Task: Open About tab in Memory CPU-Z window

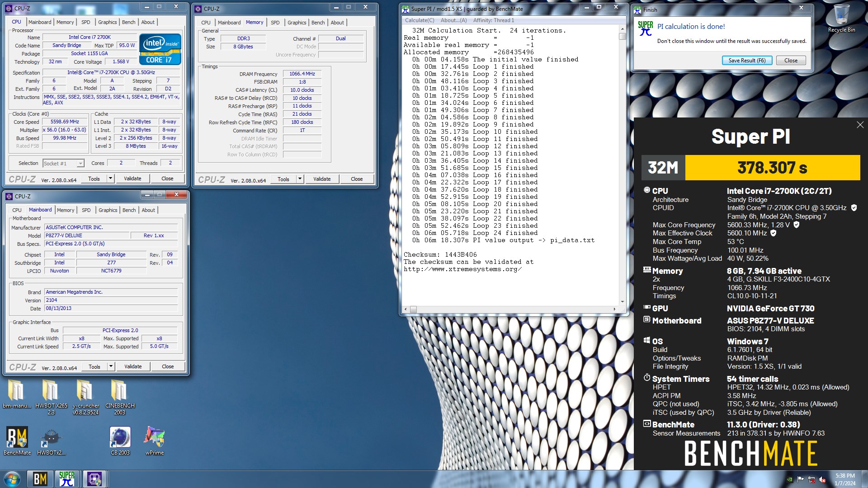Action: pos(337,23)
